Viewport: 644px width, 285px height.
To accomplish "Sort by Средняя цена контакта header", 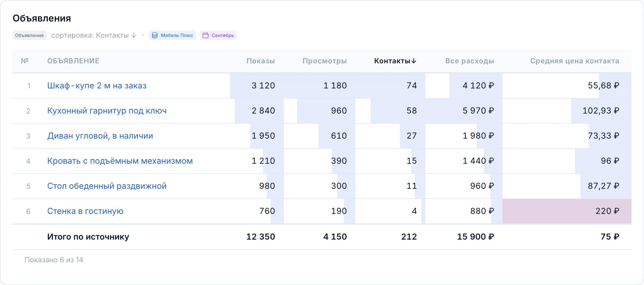I will tap(575, 61).
